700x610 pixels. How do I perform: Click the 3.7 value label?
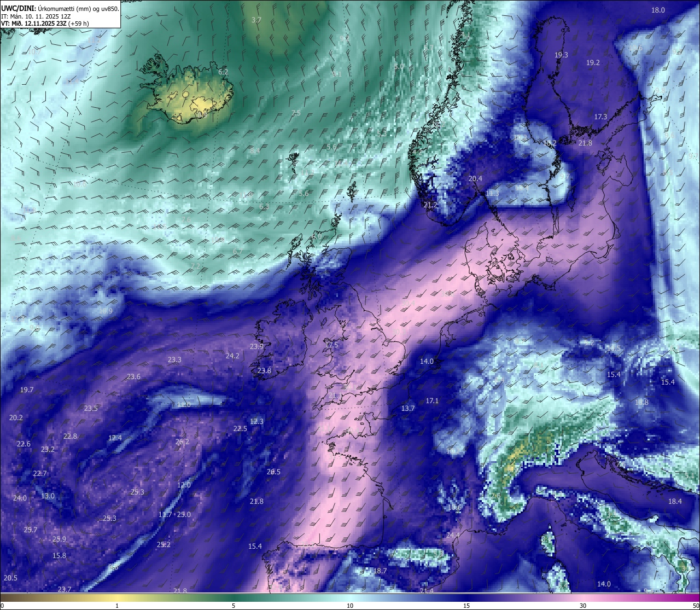(256, 20)
